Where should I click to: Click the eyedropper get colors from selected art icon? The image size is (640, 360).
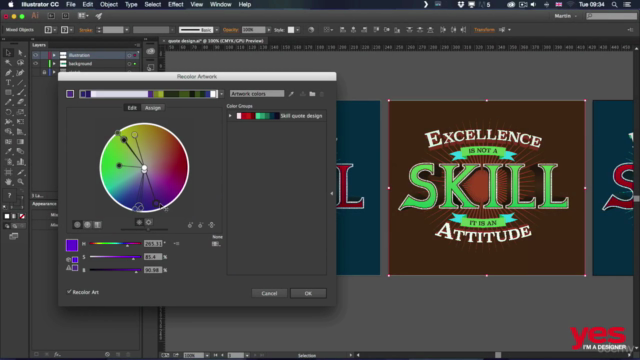291,94
